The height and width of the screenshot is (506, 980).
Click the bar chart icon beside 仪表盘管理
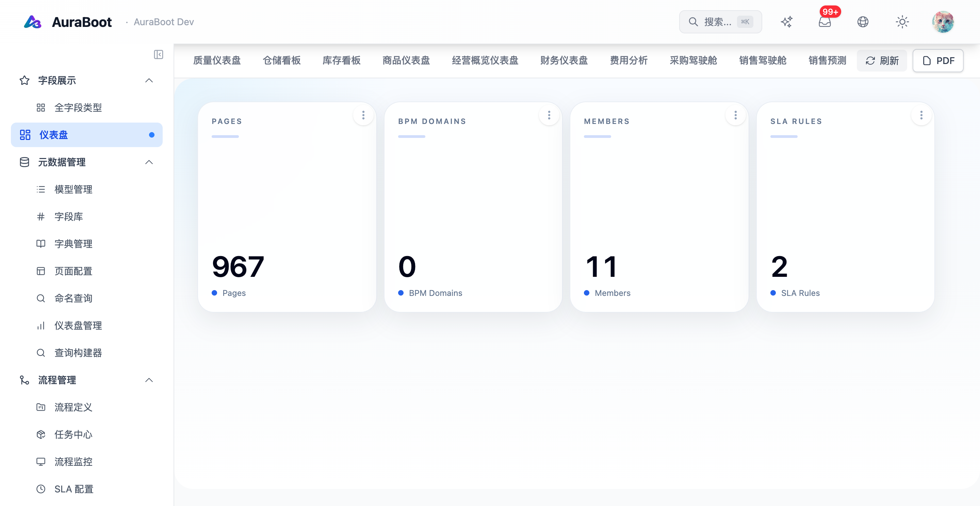[x=41, y=326]
